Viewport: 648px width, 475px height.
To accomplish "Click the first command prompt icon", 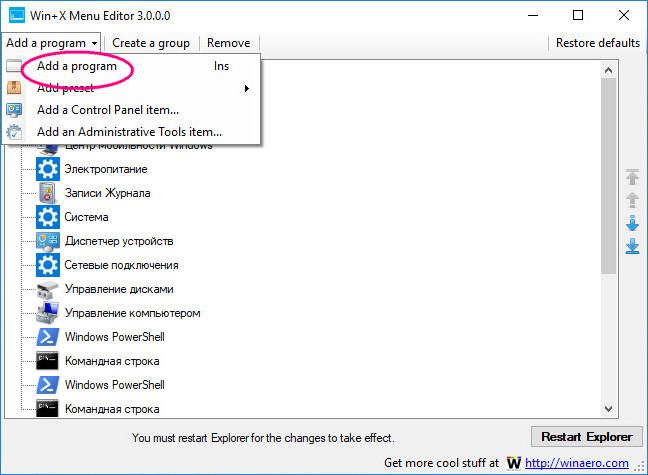I will pyautogui.click(x=47, y=361).
